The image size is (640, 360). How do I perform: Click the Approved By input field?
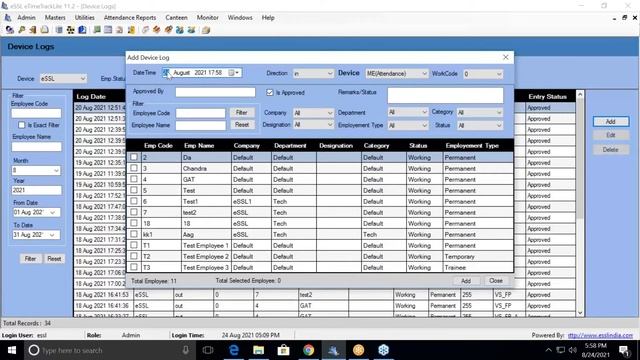(215, 92)
